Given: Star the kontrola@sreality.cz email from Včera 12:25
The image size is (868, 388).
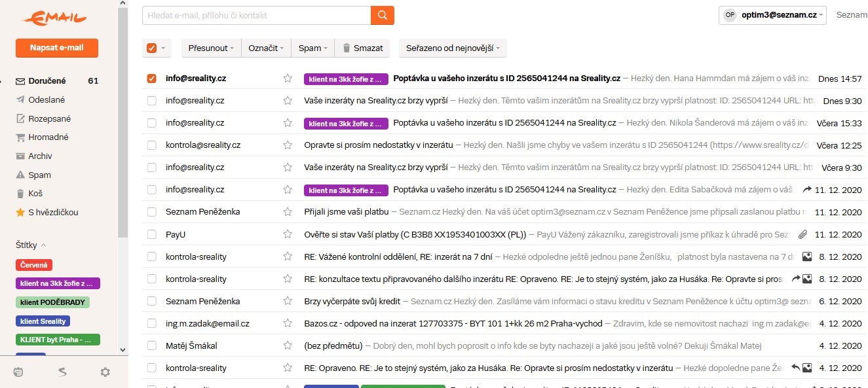Looking at the screenshot, I should [288, 145].
